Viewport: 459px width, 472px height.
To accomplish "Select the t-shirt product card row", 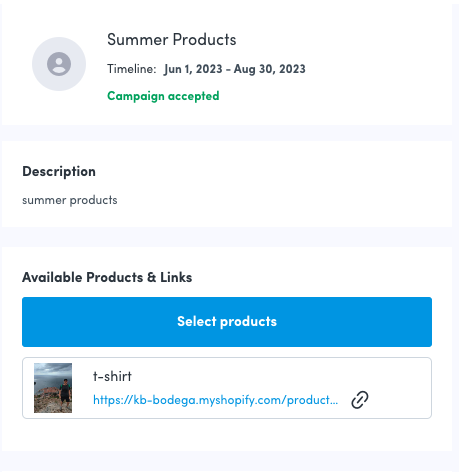I will [x=227, y=388].
